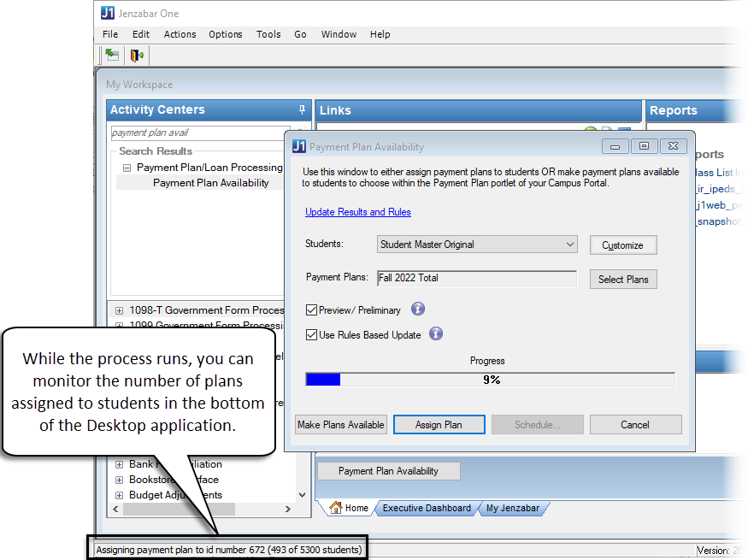Click the green add icon in the Links panel
Viewport: 748px width, 560px height.
(x=591, y=130)
